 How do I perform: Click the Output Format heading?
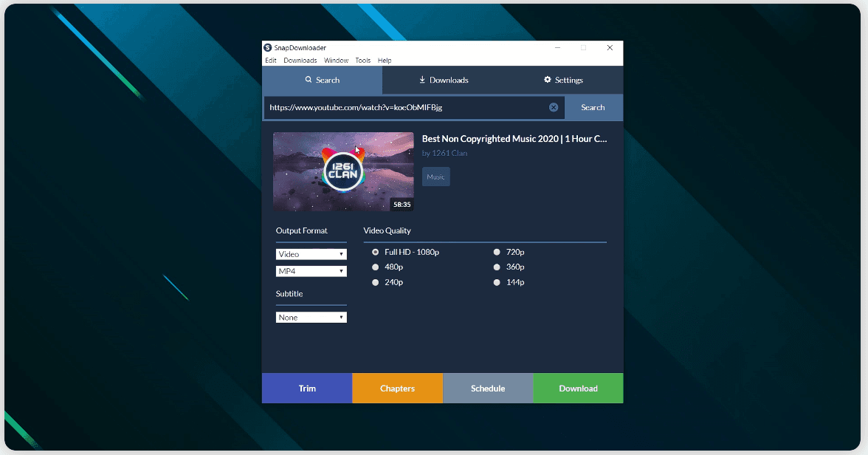(x=302, y=230)
